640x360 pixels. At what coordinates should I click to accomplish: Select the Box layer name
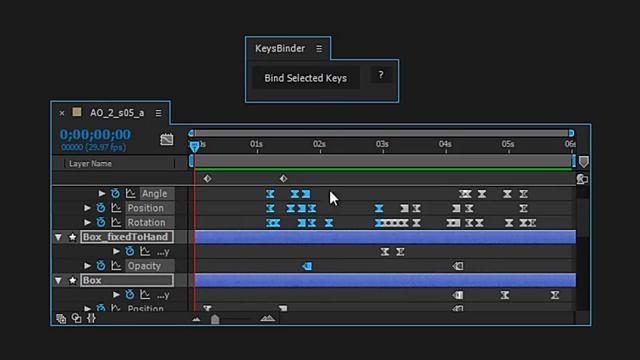[x=127, y=280]
